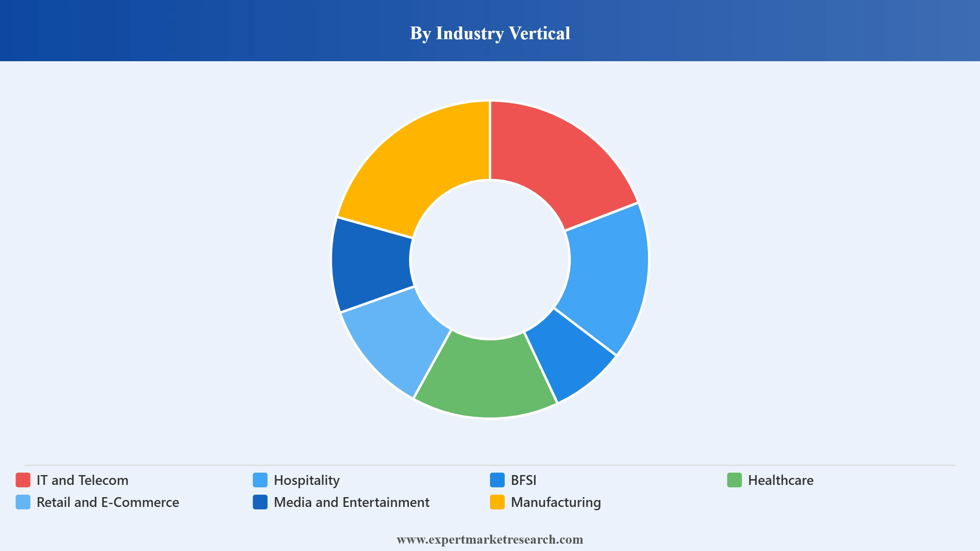Toggle the Healthcare legend label

(781, 480)
